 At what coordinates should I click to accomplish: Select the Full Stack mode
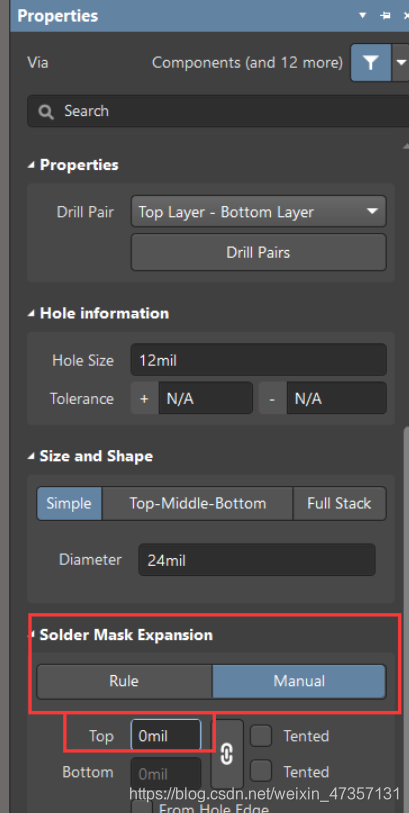(x=340, y=503)
